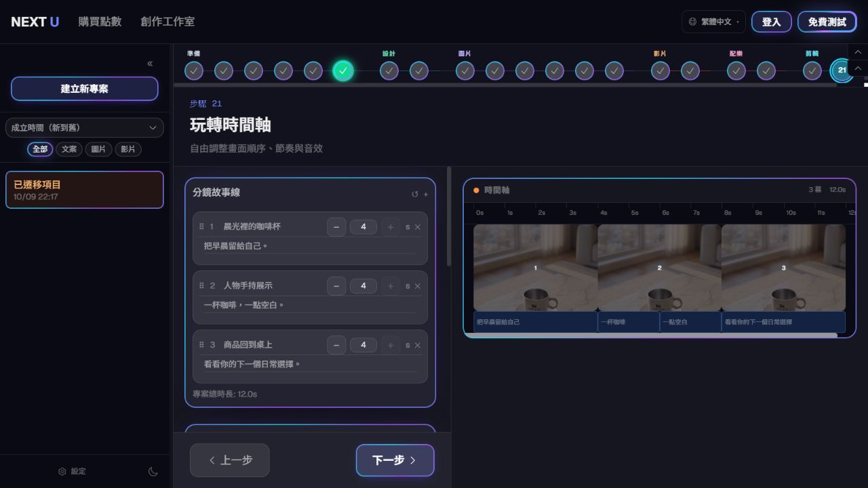This screenshot has height=488, width=868.
Task: Open the 繁體中文 language dropdown
Action: point(713,22)
